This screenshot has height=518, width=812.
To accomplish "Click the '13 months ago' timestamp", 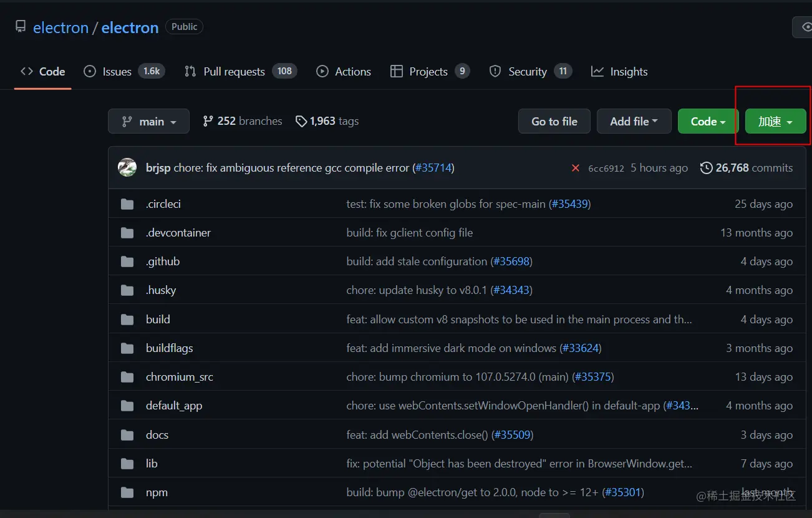I will click(756, 233).
